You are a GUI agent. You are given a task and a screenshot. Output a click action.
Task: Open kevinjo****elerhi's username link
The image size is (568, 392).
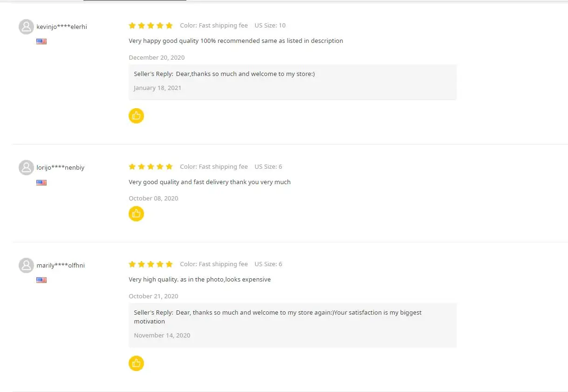tap(62, 27)
